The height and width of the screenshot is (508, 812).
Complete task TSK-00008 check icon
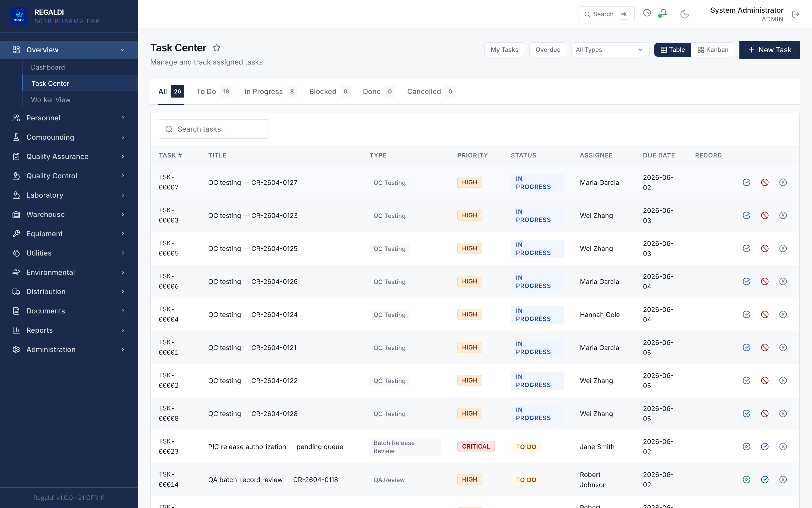[x=746, y=414]
